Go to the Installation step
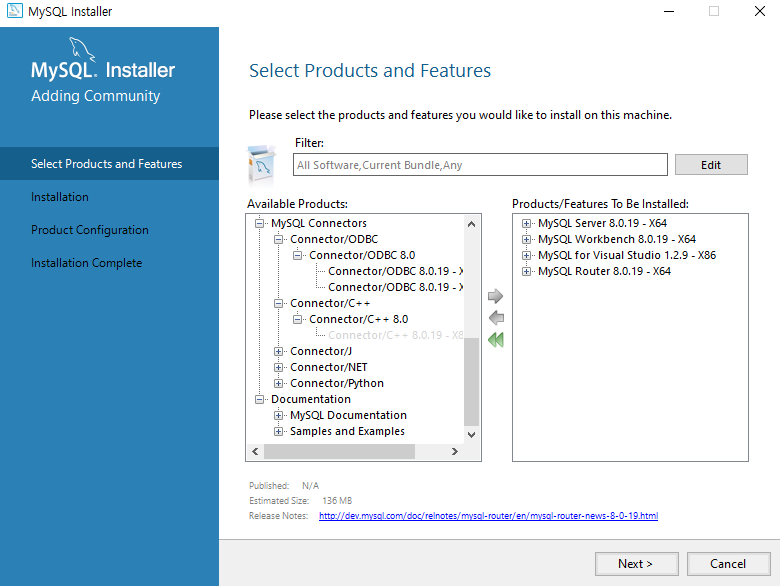780x586 pixels. pyautogui.click(x=60, y=197)
